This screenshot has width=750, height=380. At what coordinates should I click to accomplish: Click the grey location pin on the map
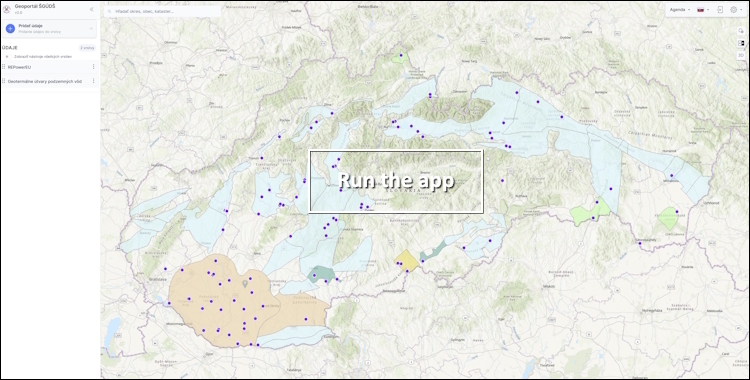(245, 284)
